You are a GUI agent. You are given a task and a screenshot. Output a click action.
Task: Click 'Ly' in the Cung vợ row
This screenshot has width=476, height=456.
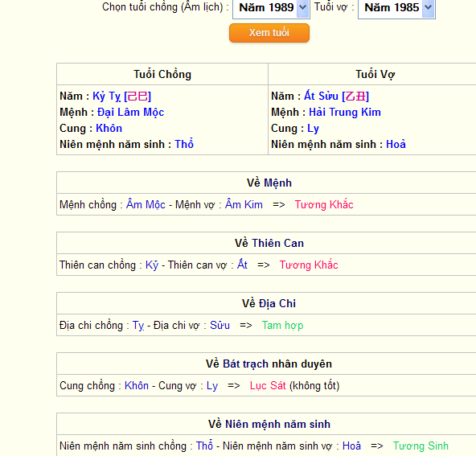click(212, 385)
